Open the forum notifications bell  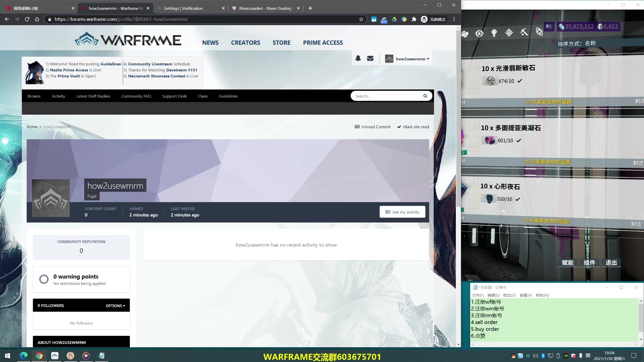click(x=358, y=58)
